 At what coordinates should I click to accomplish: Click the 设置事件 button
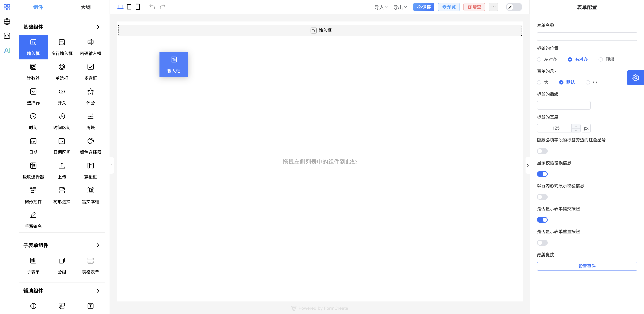pyautogui.click(x=587, y=266)
